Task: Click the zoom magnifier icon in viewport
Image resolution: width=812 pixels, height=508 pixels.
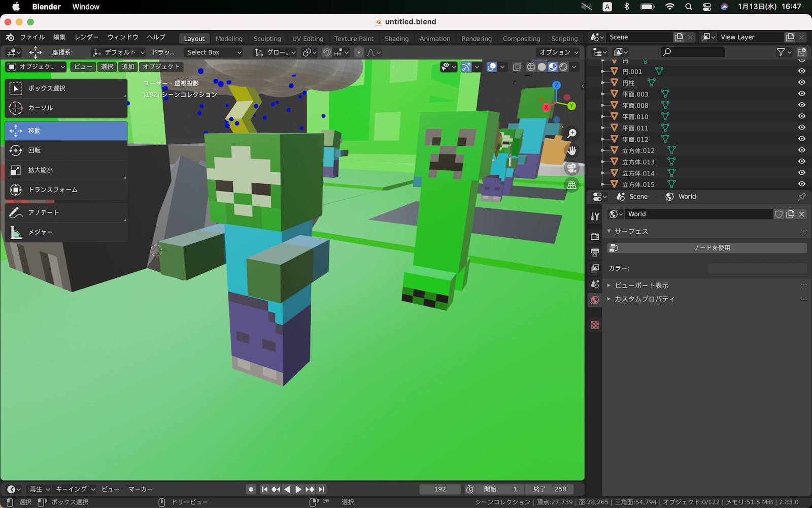Action: [572, 133]
